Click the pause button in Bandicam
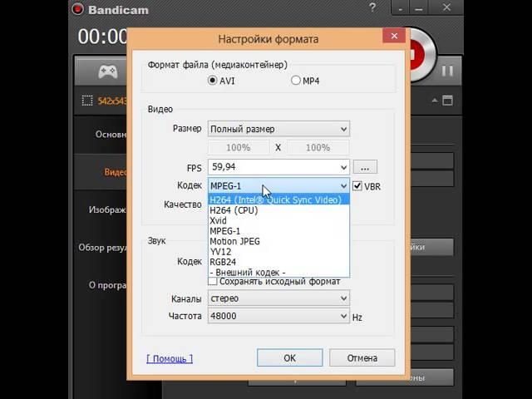This screenshot has height=399, width=532. [447, 71]
